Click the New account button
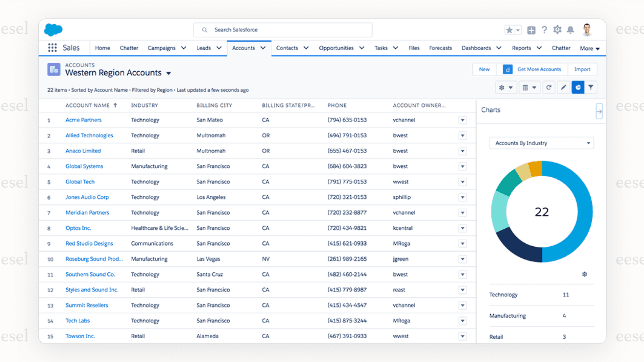Screen dimensions: 644x362 (x=484, y=69)
